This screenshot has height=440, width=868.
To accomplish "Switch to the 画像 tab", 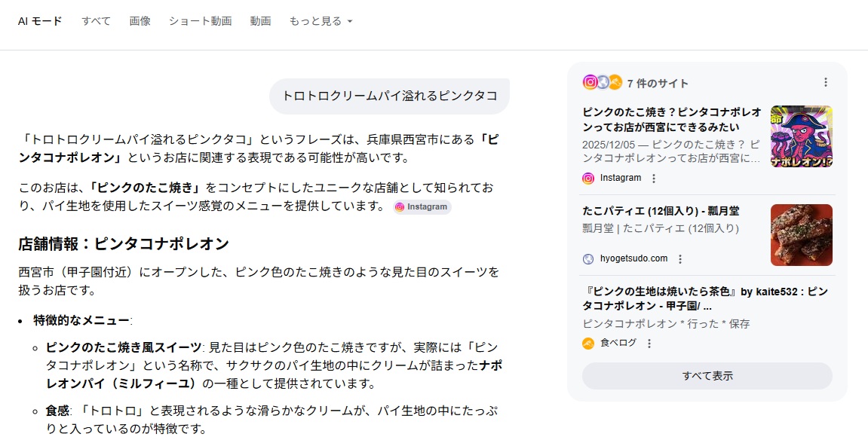I will pyautogui.click(x=140, y=21).
